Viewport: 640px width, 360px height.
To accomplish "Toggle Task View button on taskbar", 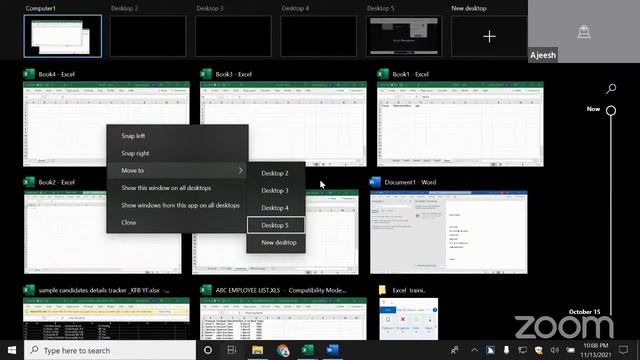I will [232, 350].
